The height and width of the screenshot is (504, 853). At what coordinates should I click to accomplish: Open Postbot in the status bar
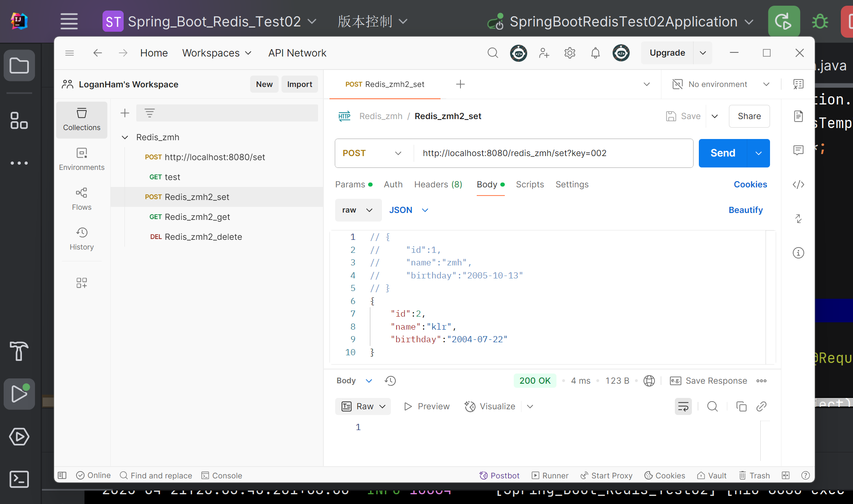tap(500, 476)
